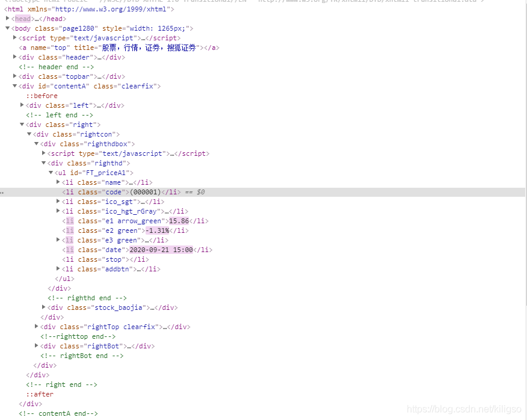Select the ::before pseudo-element row
This screenshot has height=420, width=527.
42,96
